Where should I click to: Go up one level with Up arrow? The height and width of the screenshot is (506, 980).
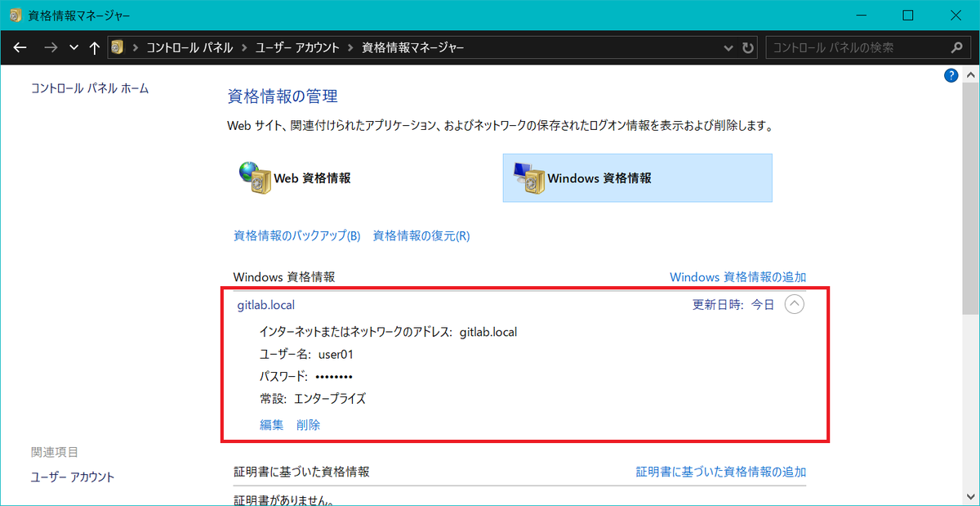tap(95, 47)
